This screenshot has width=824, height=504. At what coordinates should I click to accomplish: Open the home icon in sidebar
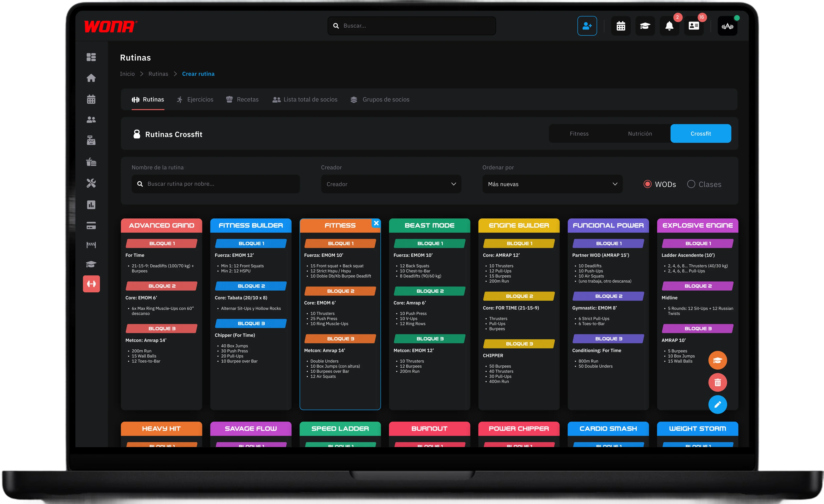coord(91,78)
